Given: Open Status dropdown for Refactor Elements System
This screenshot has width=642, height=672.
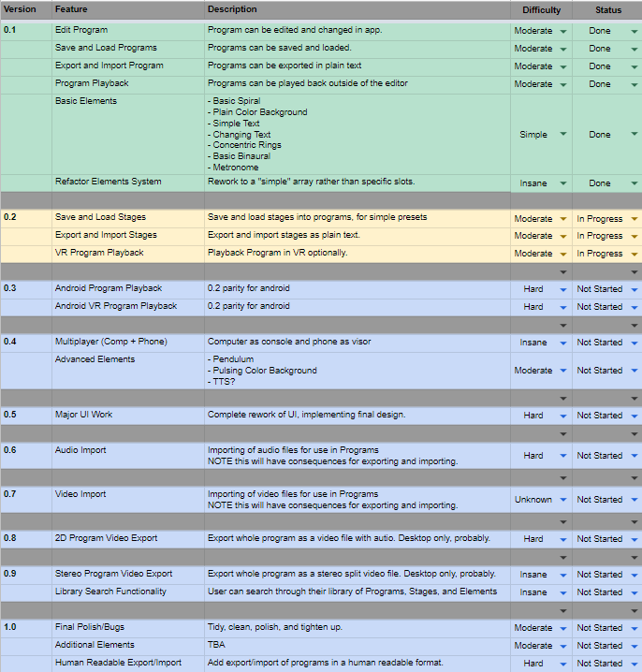Looking at the screenshot, I should [x=635, y=183].
